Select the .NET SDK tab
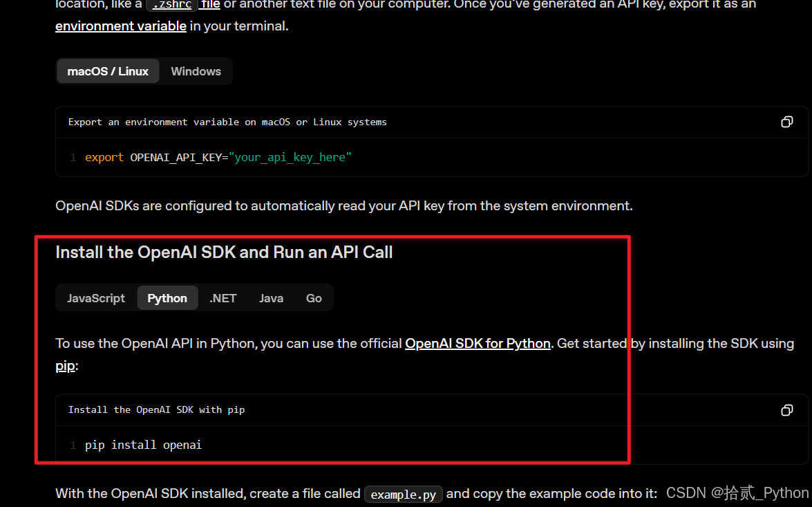812x507 pixels. pos(223,298)
